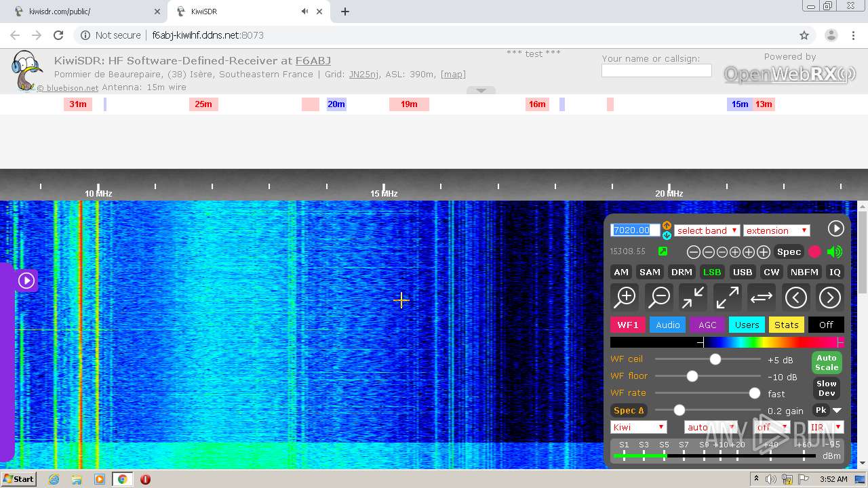Page the waterfall down with the left chevron
Image resolution: width=868 pixels, height=488 pixels.
(795, 297)
